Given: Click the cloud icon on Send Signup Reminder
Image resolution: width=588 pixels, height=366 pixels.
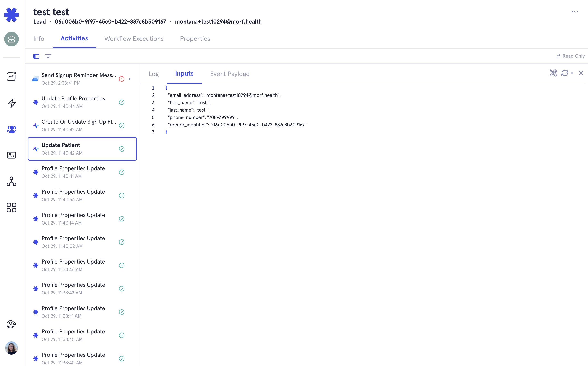Looking at the screenshot, I should point(36,79).
